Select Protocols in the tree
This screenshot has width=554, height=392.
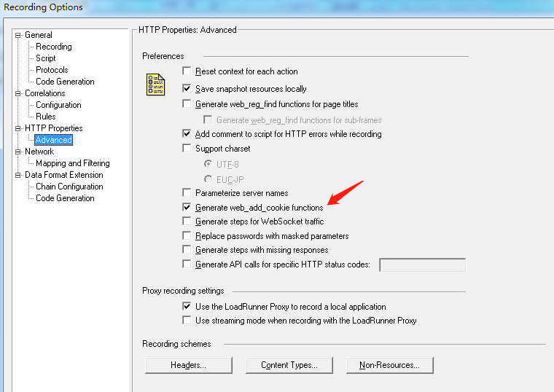(52, 70)
